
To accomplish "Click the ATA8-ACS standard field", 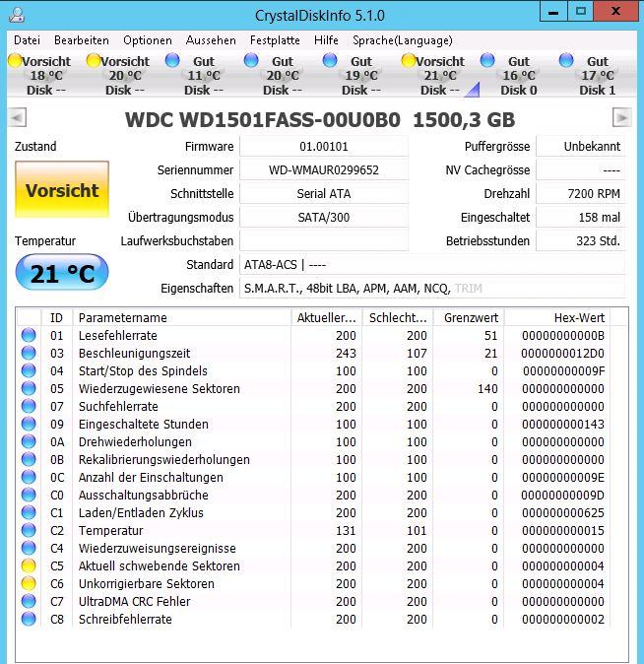I will point(432,265).
